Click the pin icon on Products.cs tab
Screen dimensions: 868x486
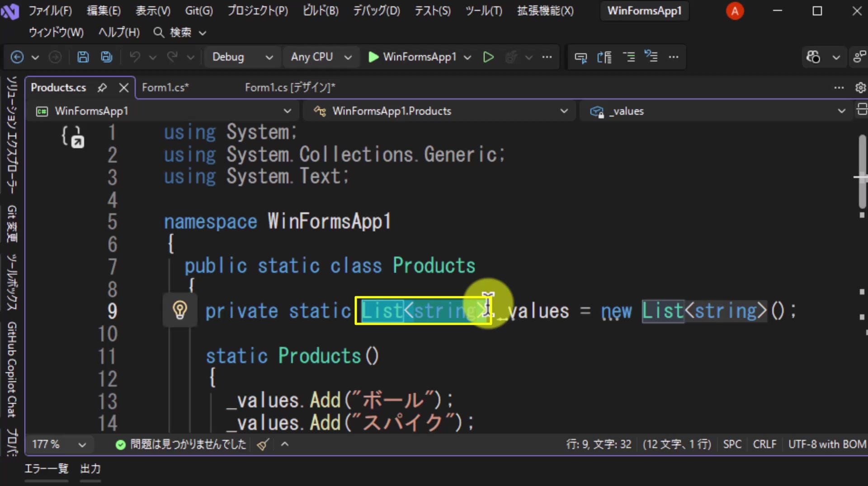click(102, 88)
